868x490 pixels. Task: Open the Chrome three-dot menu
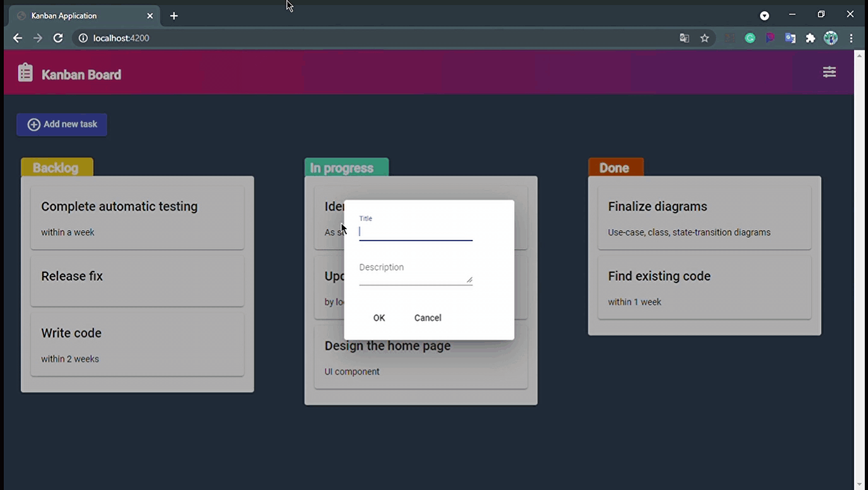coord(851,38)
